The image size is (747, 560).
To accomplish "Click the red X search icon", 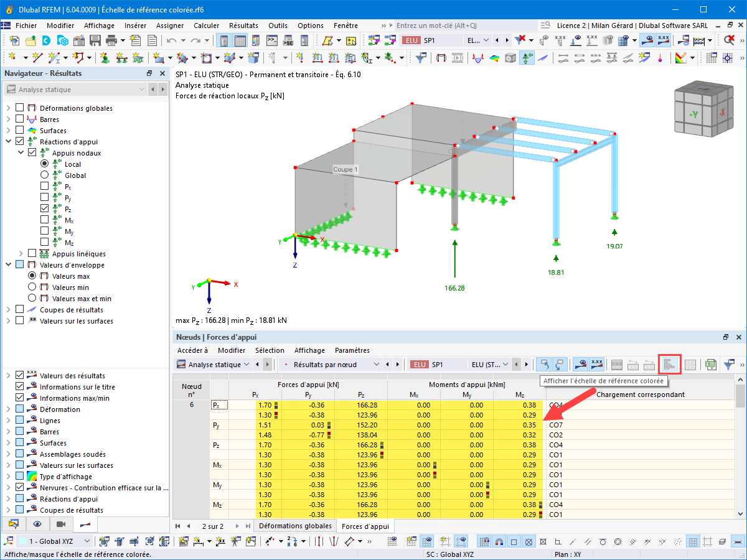I will click(x=730, y=40).
